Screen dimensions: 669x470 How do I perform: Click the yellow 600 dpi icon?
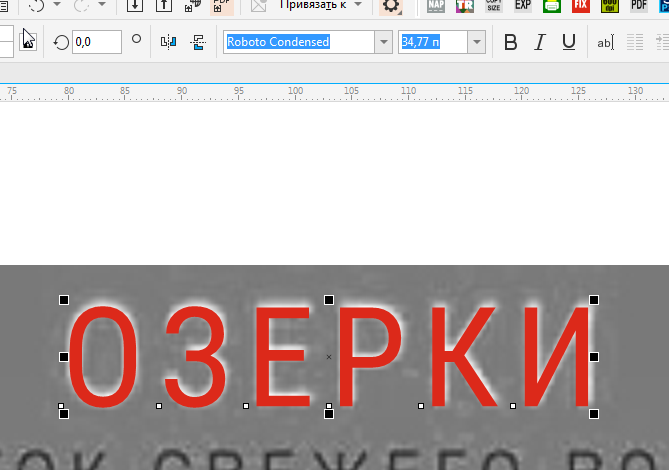tap(610, 6)
